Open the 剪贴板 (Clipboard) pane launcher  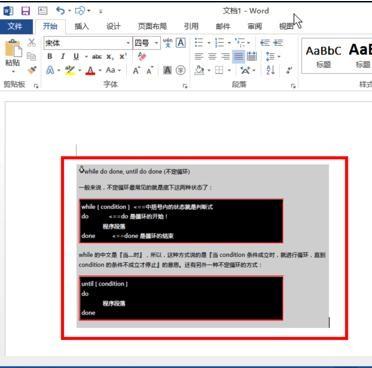click(36, 86)
